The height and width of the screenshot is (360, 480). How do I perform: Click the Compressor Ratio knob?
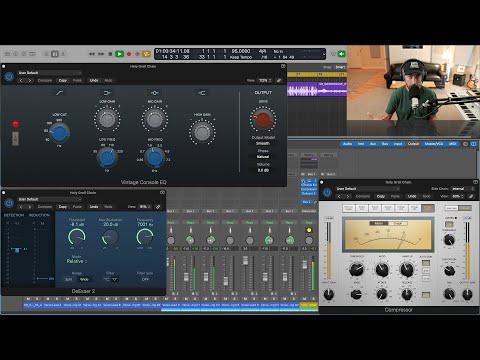click(x=382, y=269)
